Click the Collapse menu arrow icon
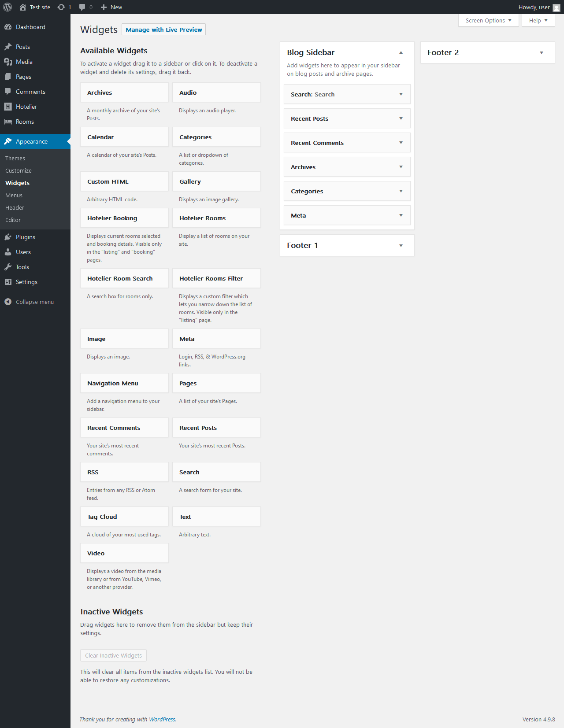The image size is (564, 728). (x=8, y=302)
